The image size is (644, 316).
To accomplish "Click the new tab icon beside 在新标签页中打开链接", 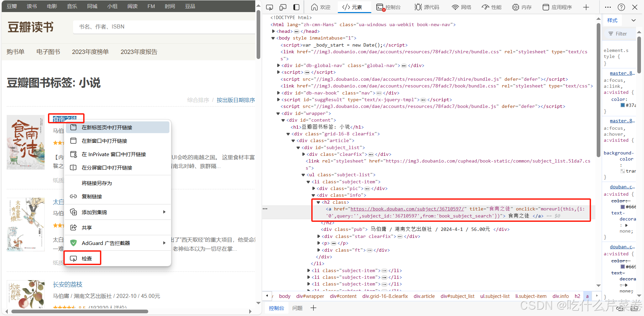I will [73, 127].
